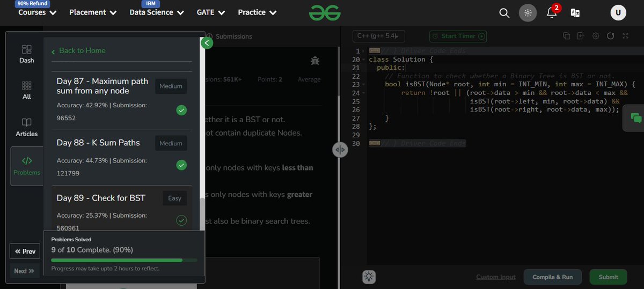Open the notifications bell

point(552,13)
